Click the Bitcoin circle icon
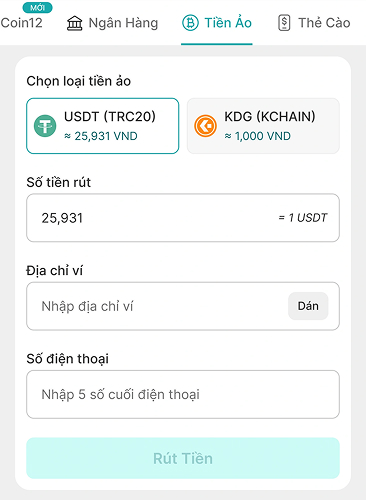The height and width of the screenshot is (500, 366). click(x=190, y=23)
